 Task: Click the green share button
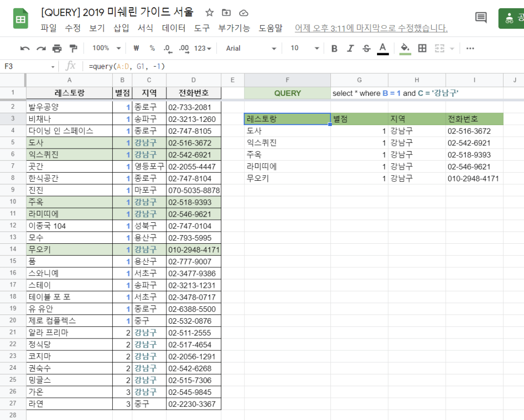pos(511,18)
